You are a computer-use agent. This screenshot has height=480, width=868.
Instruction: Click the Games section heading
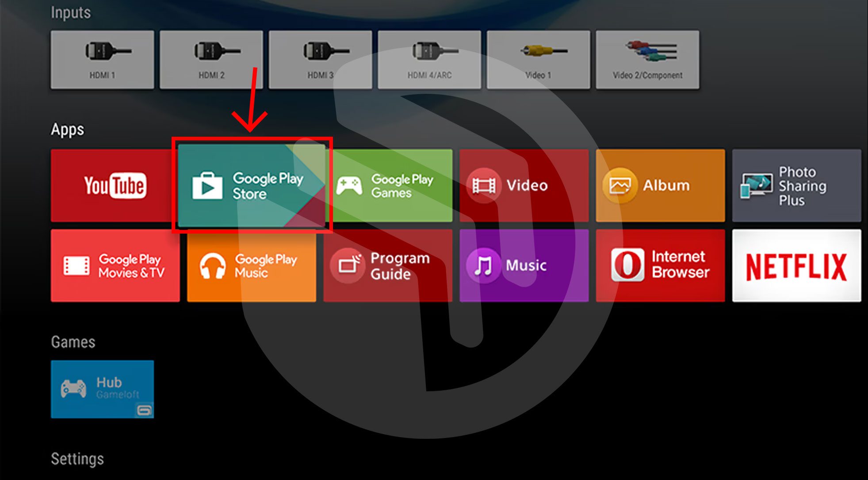pos(73,342)
